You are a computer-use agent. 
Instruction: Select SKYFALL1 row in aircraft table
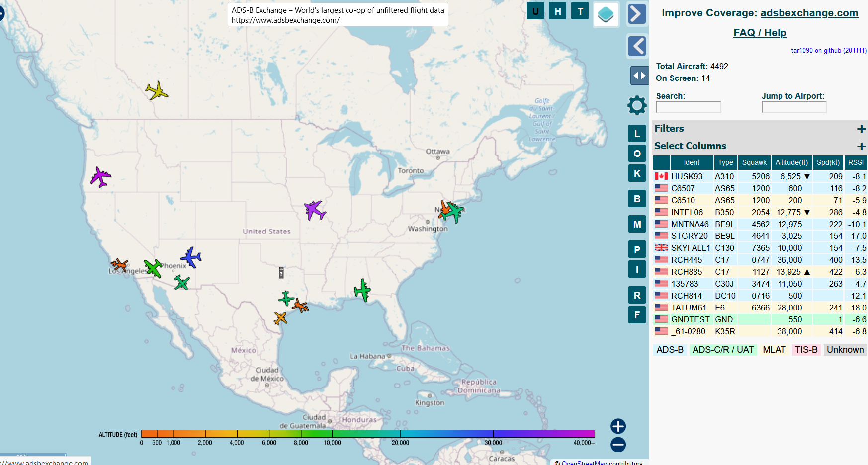(760, 248)
